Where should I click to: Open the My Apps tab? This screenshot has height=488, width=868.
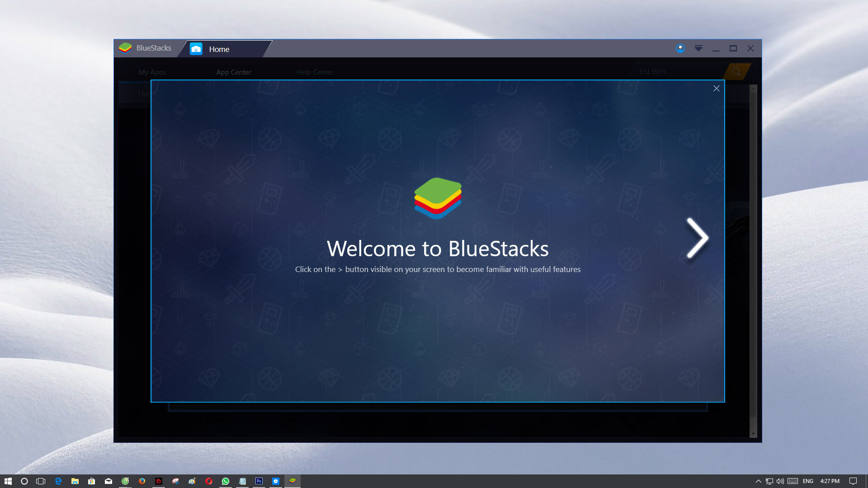152,72
